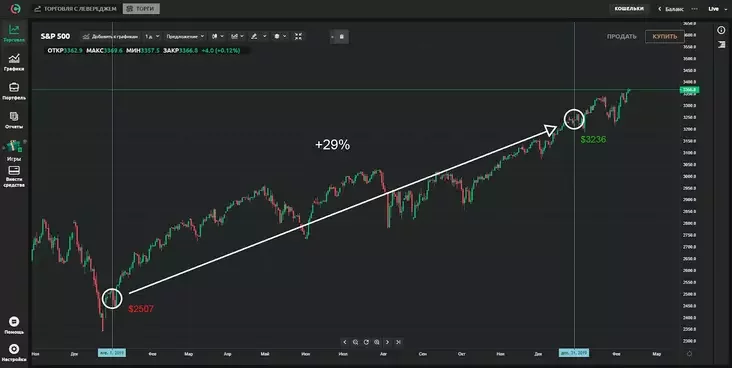The height and width of the screenshot is (368, 732).
Task: Click the trash delete drawing icon
Action: [x=341, y=36]
